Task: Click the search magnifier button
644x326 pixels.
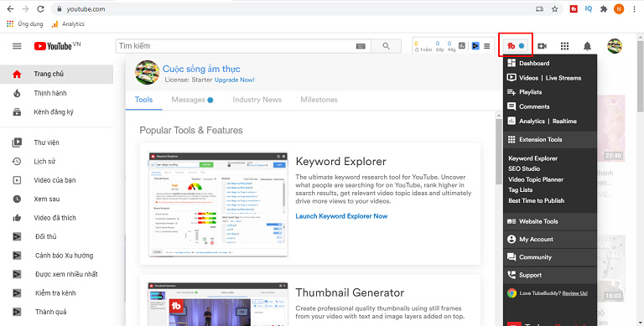Action: click(386, 46)
